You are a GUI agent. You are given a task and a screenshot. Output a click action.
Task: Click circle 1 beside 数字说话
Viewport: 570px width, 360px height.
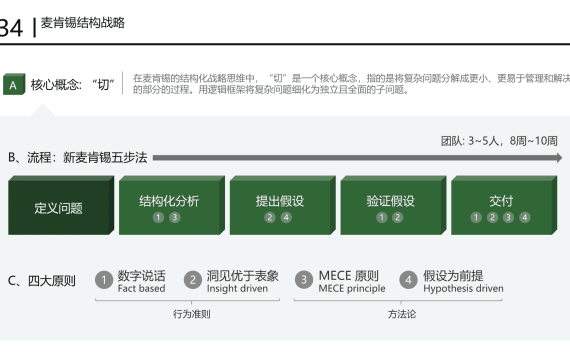point(104,280)
